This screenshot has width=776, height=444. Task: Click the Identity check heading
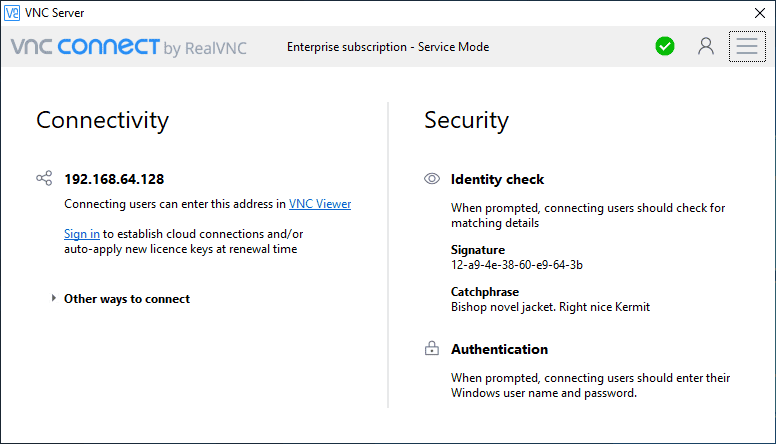pos(497,179)
